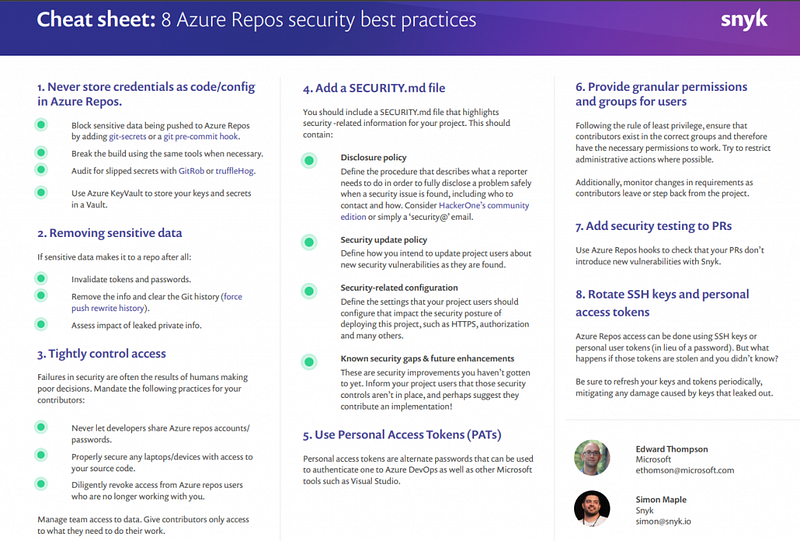Image resolution: width=800 pixels, height=541 pixels.
Task: Click the bullet beside Invalidate tokens and passwords
Action: pos(41,278)
